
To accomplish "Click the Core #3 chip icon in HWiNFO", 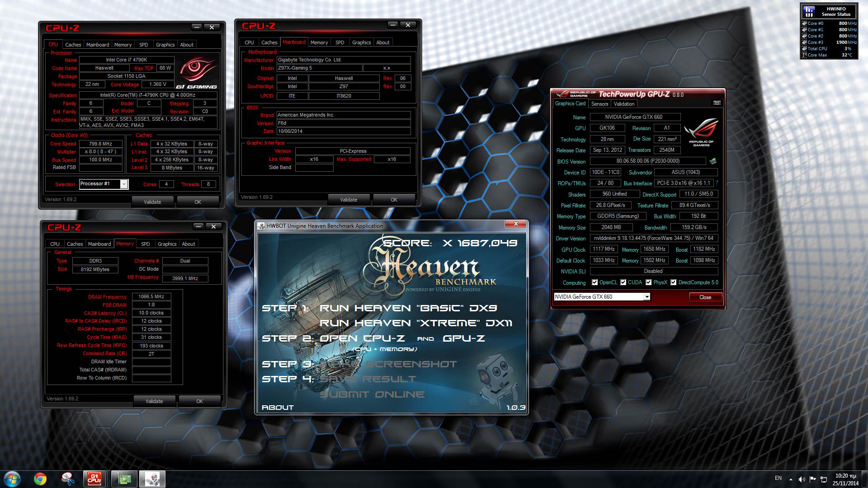I will pyautogui.click(x=804, y=42).
